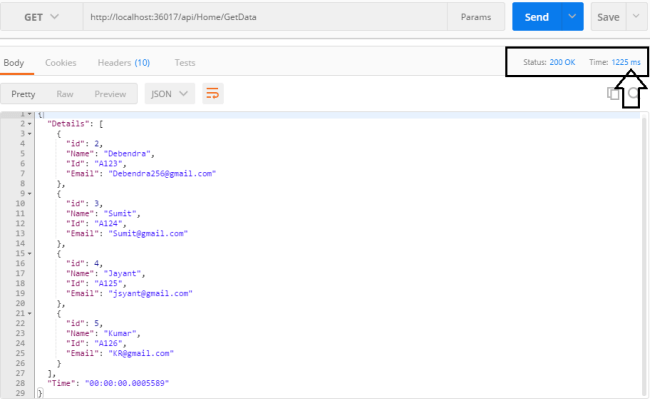
Task: Collapse the Details array on line 2
Action: [29, 124]
